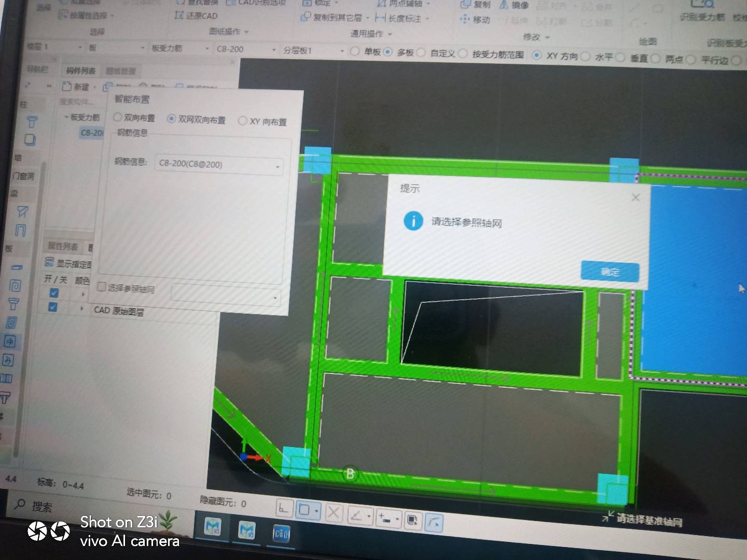The height and width of the screenshot is (560, 747).
Task: Expand the CAD 原始图层 row arrow
Action: point(81,308)
